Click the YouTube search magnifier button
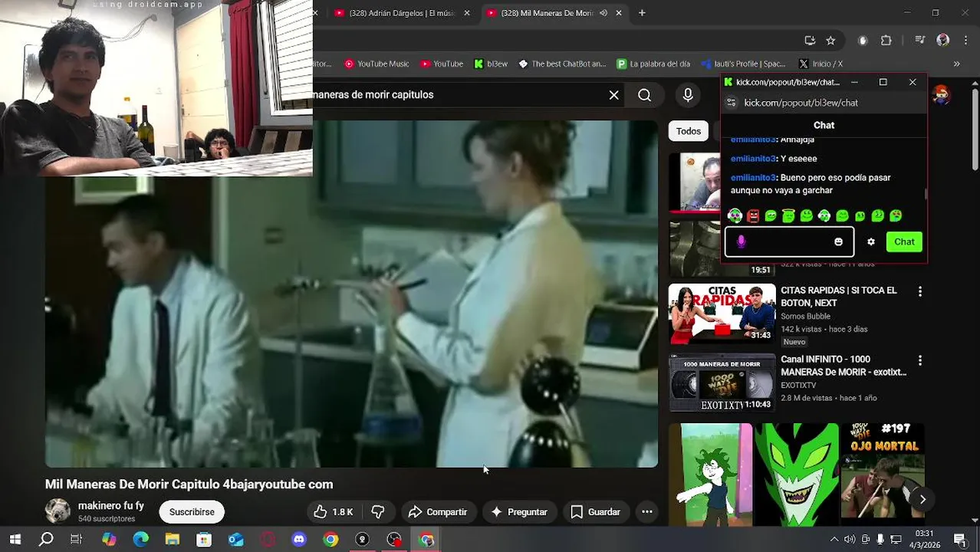 [644, 95]
